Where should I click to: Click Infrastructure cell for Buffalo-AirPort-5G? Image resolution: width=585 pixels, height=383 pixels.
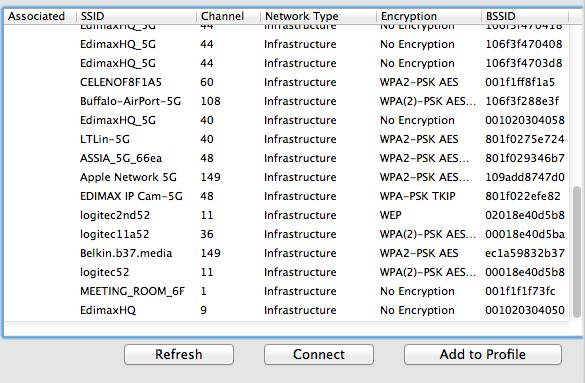click(x=300, y=101)
